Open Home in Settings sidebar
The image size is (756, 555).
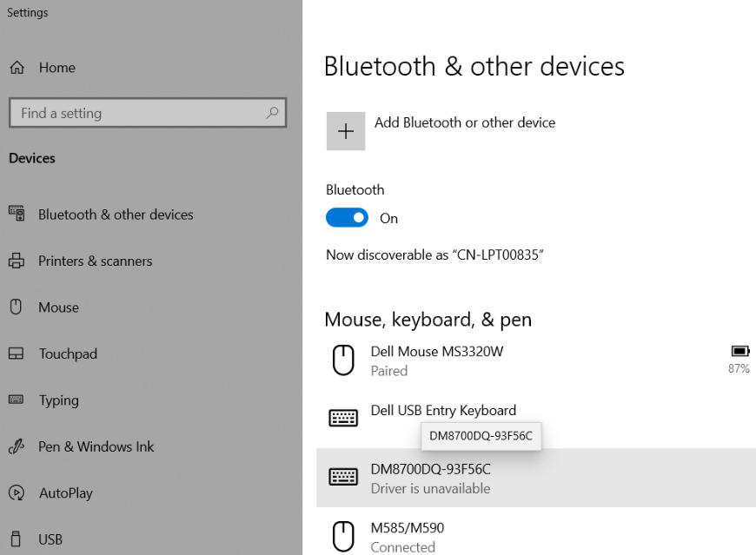(x=57, y=68)
